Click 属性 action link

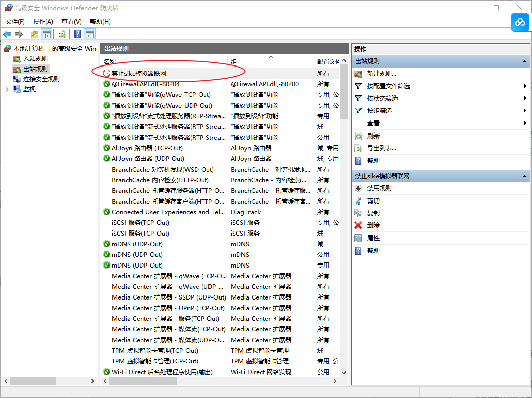(373, 238)
